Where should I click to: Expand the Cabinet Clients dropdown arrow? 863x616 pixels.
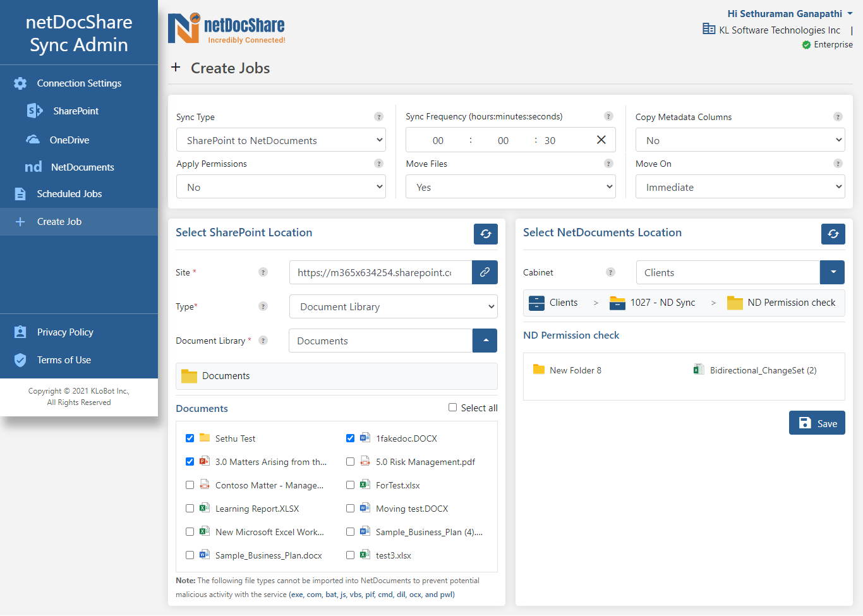coord(833,272)
